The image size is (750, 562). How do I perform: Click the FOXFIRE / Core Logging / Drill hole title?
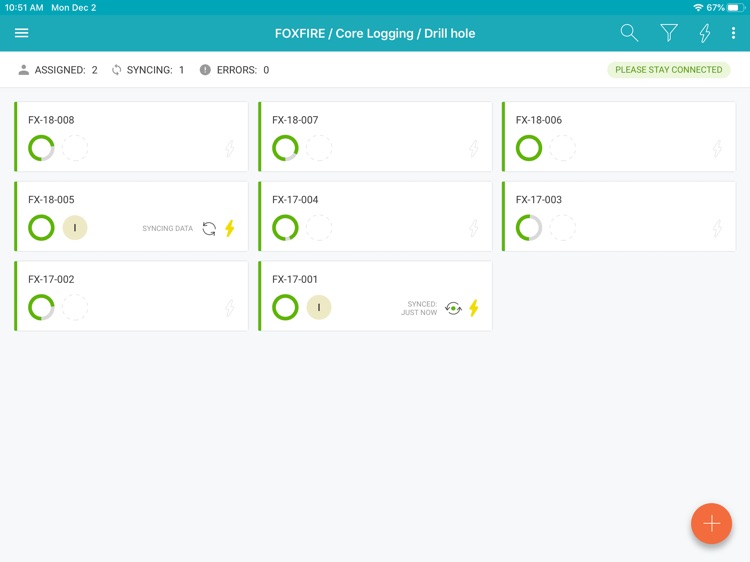[x=375, y=33]
